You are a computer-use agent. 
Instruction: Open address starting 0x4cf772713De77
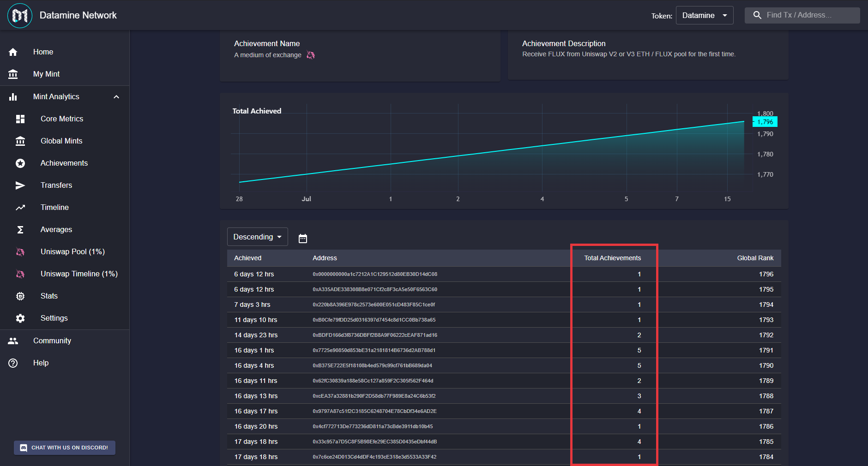pos(373,427)
